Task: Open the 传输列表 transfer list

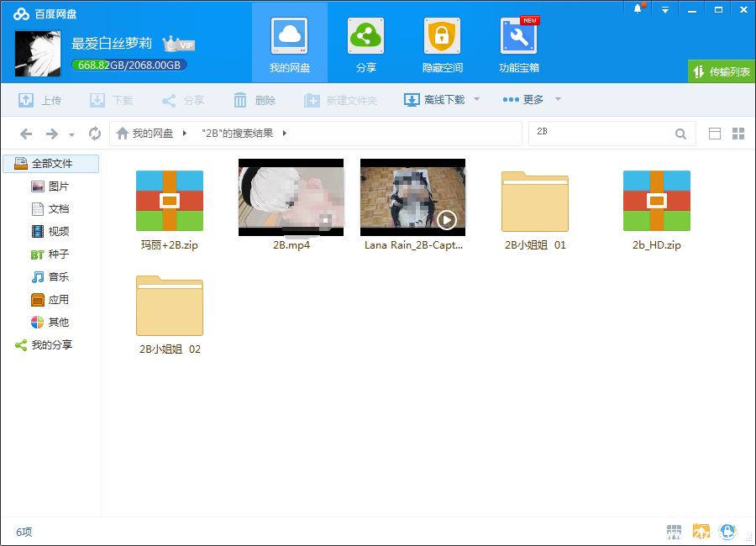Action: 722,72
